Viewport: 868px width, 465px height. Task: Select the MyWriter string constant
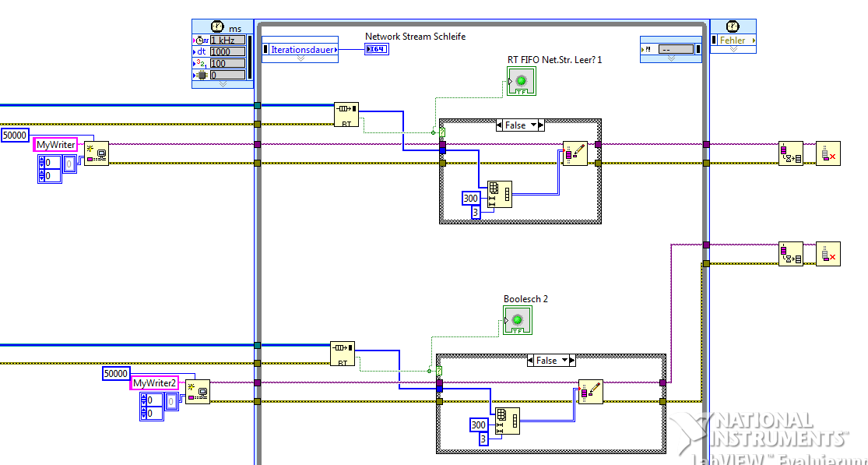point(55,144)
